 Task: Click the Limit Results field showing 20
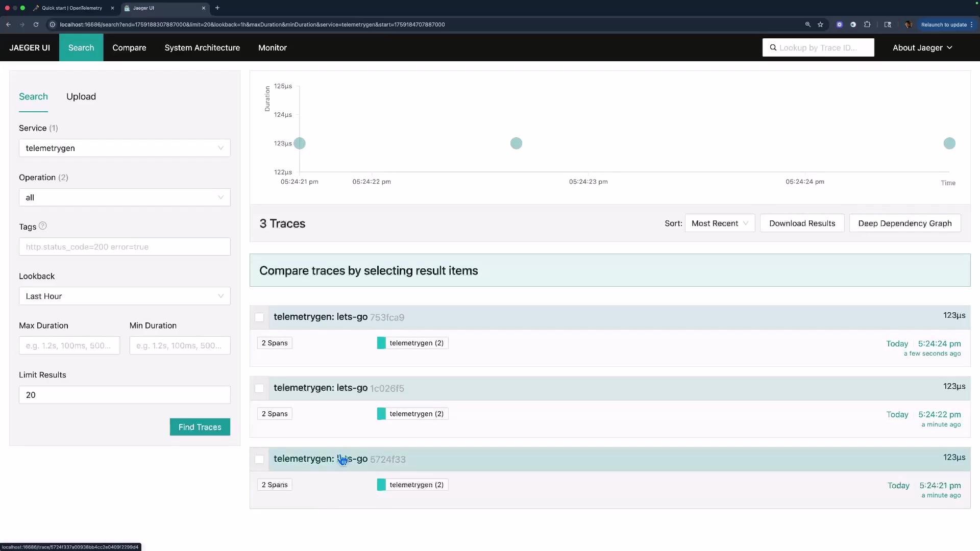(125, 395)
